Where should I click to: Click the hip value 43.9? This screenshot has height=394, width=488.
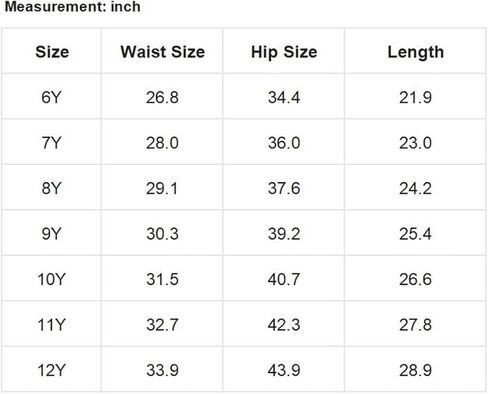284,370
